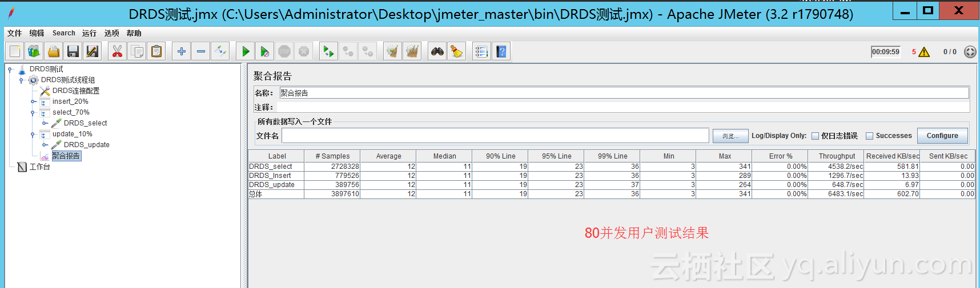Image resolution: width=980 pixels, height=288 pixels.
Task: Open the 帮助 menu
Action: (x=134, y=33)
